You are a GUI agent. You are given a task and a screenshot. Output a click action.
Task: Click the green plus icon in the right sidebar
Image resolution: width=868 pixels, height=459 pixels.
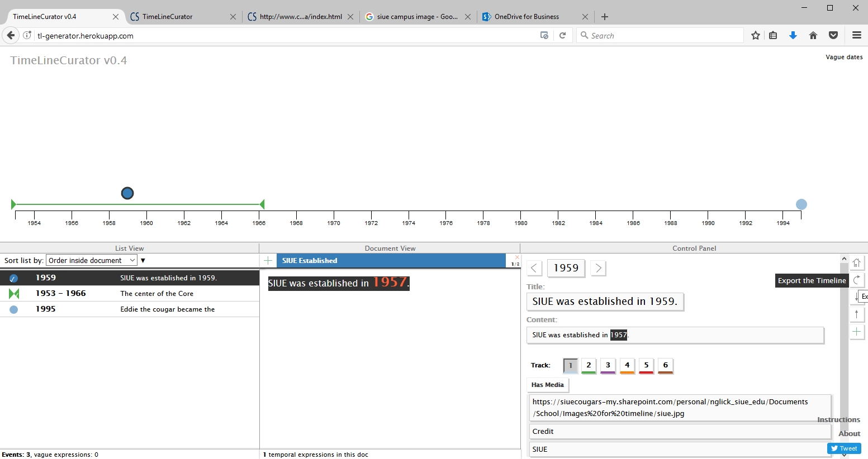pos(856,332)
